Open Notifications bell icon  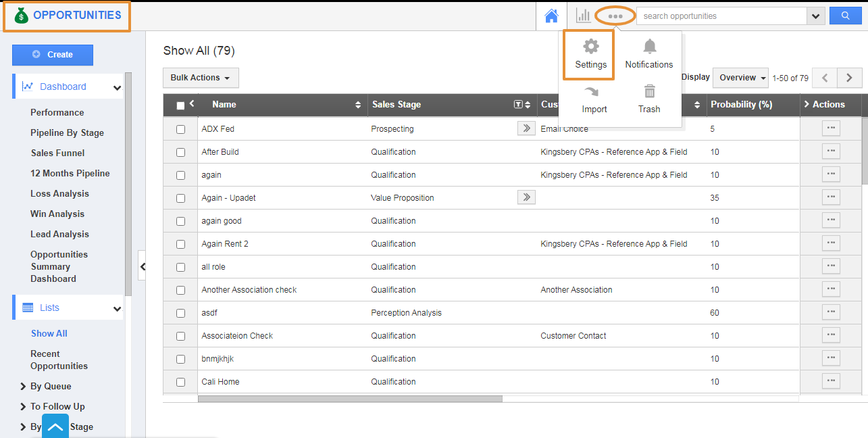tap(649, 47)
